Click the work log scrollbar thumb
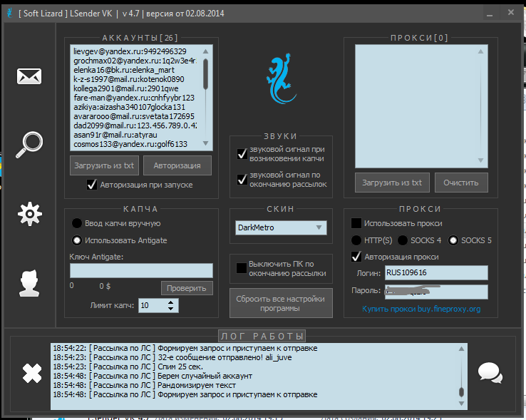The height and width of the screenshot is (420, 526). 461,391
